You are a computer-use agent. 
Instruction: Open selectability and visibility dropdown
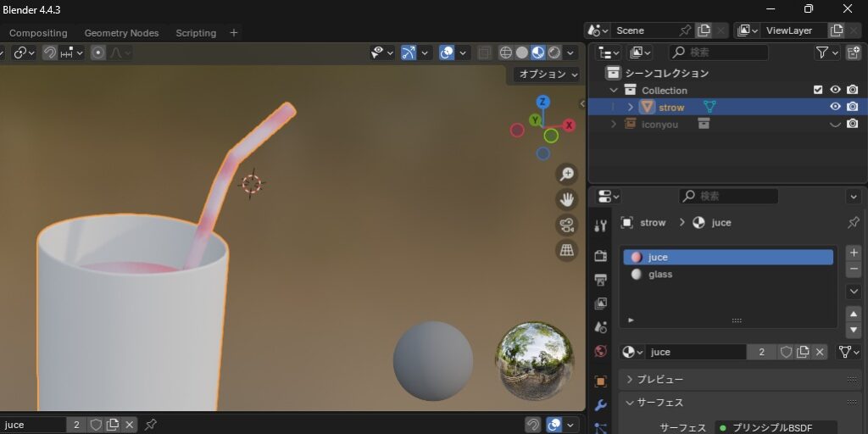pos(382,53)
